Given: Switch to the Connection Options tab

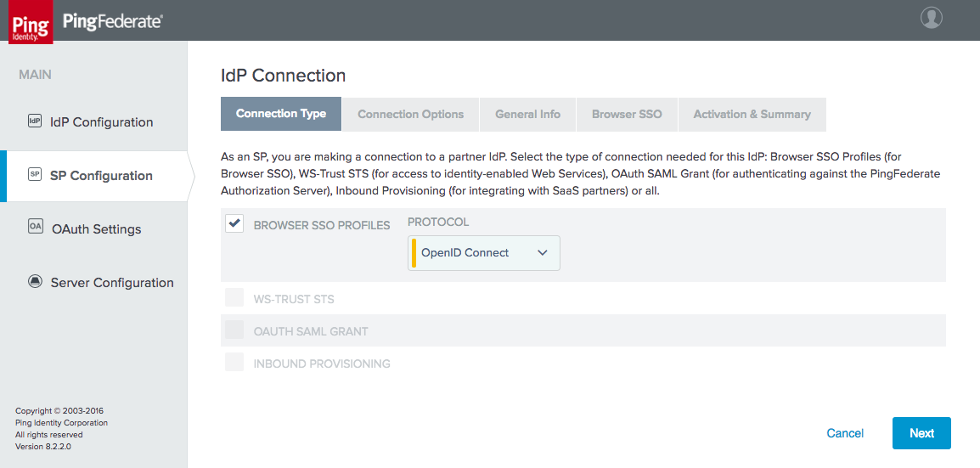Looking at the screenshot, I should point(411,115).
